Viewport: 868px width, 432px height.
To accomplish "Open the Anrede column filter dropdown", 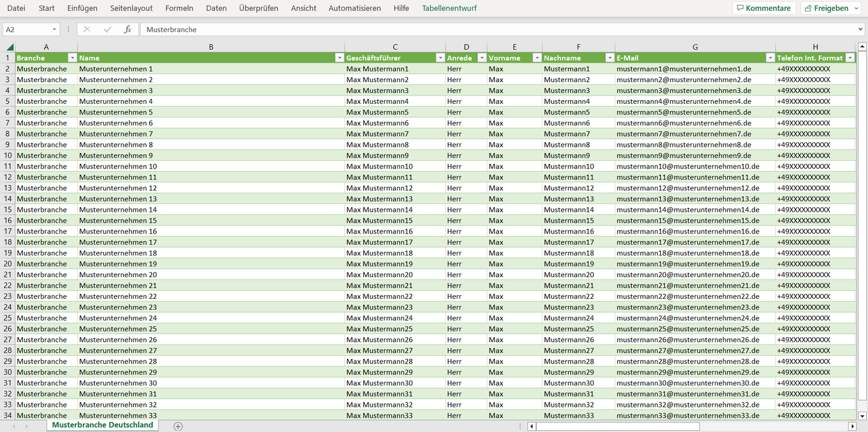I will point(481,58).
